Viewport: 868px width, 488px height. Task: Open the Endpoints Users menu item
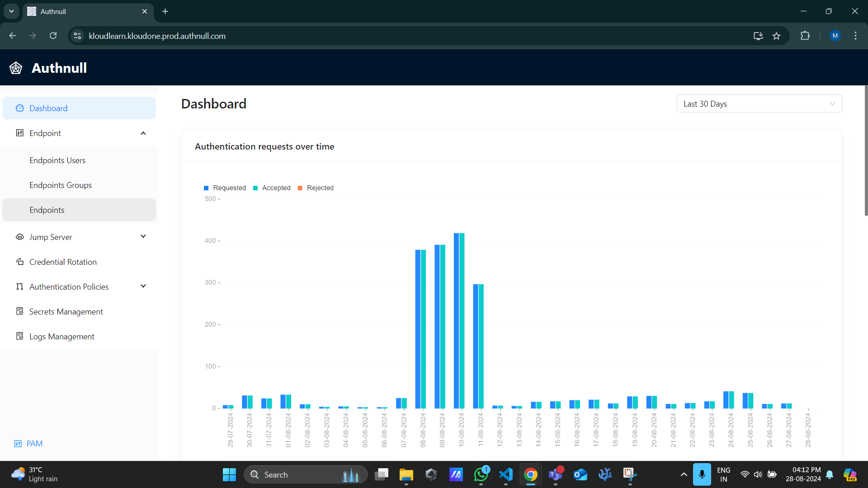[57, 160]
